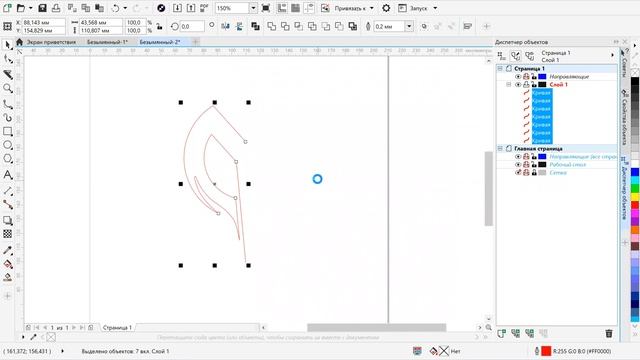Select the Shape edit tool
This screenshot has height=360, width=640.
click(7, 60)
